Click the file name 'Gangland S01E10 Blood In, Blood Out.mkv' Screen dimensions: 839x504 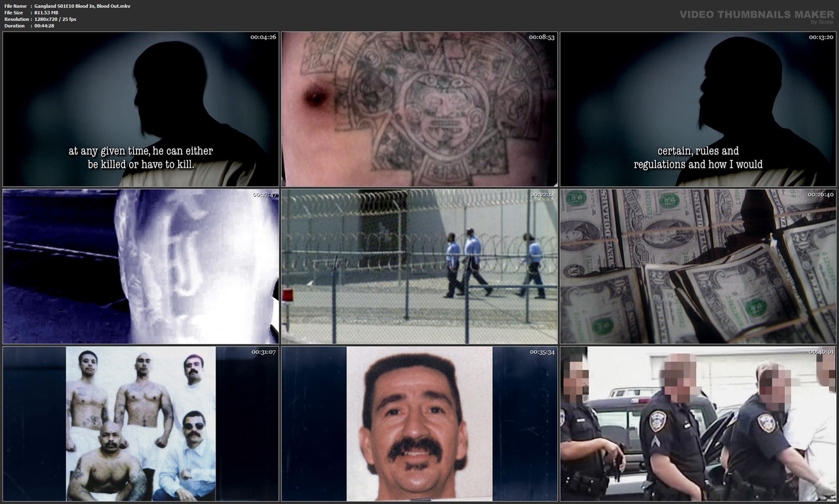click(82, 6)
